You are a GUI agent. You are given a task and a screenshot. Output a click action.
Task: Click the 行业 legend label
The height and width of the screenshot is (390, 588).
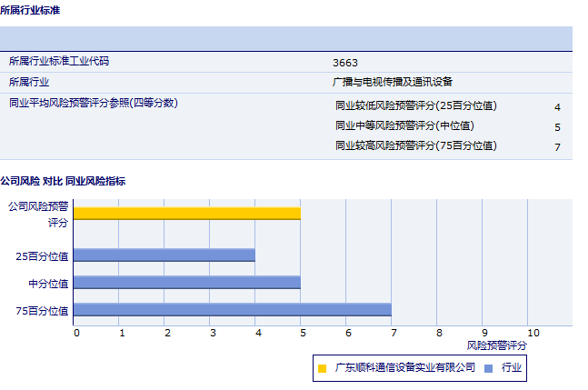(x=512, y=367)
